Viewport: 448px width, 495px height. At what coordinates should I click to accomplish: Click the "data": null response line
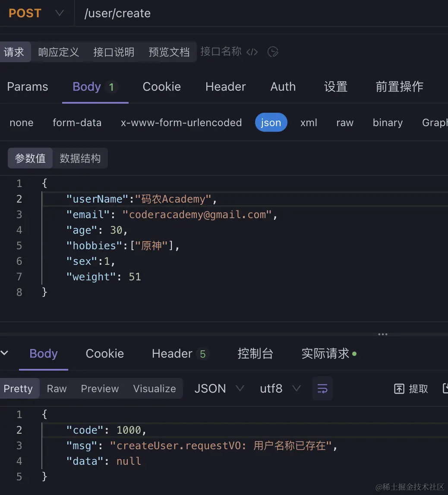pos(103,461)
